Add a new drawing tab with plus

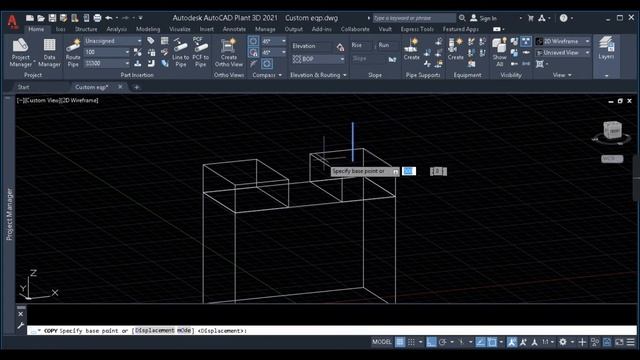[136, 87]
